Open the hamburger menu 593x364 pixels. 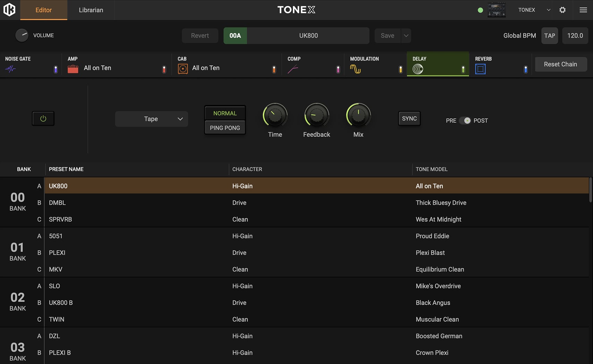583,10
